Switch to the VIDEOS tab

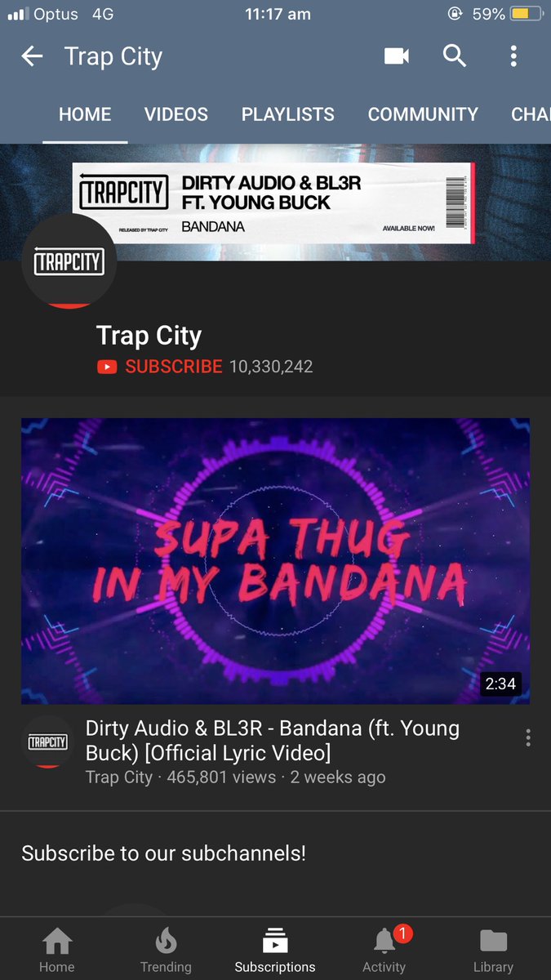(x=176, y=114)
